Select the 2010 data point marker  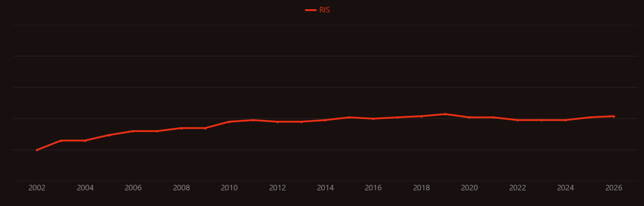229,122
